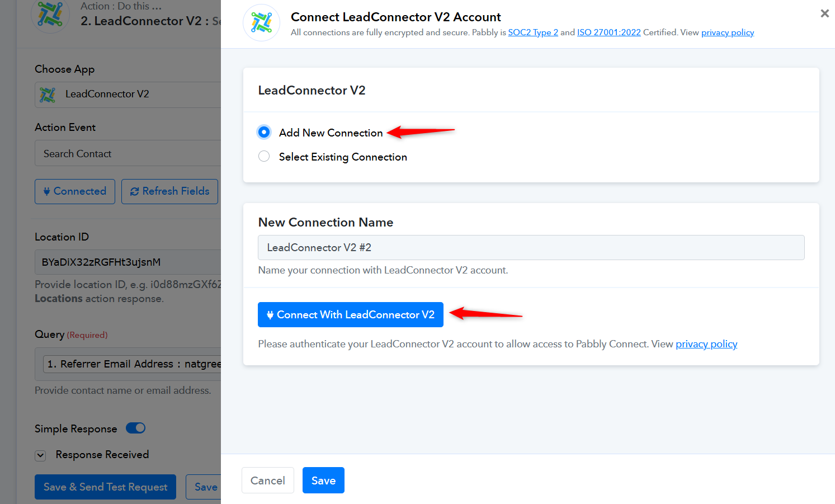Select the Add New Connection radio button

pyautogui.click(x=264, y=132)
